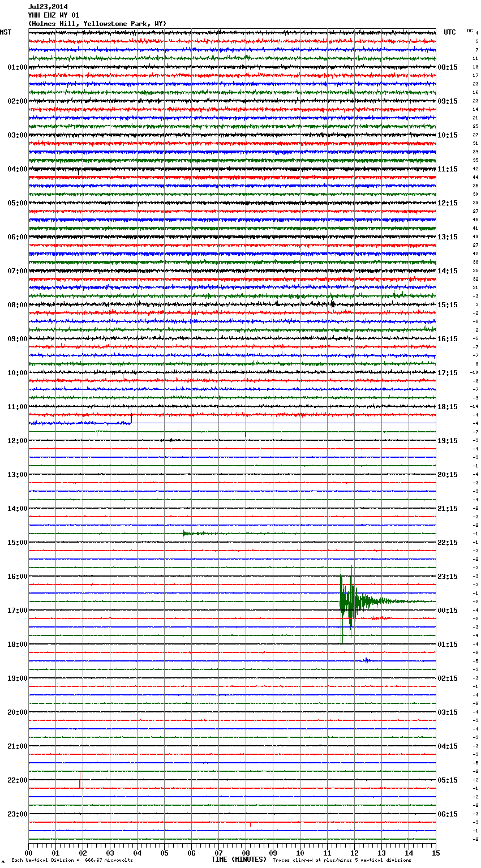Viewport: 481px width, 868px height.
Task: Select the 19:00 MST row label
Action: 17,678
